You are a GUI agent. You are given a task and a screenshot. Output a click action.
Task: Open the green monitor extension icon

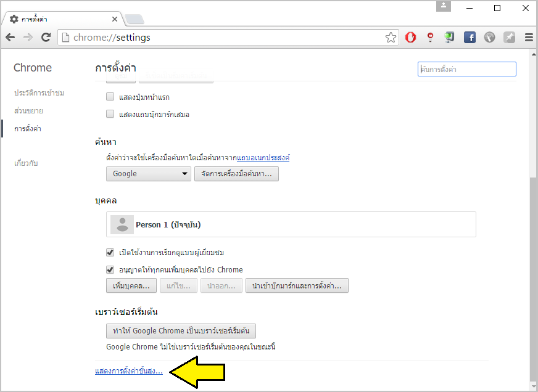(x=450, y=37)
